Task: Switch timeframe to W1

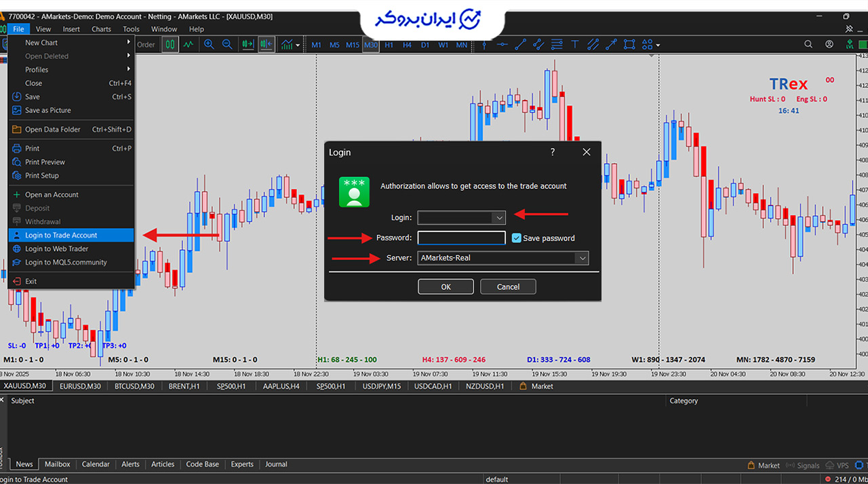Action: (443, 45)
